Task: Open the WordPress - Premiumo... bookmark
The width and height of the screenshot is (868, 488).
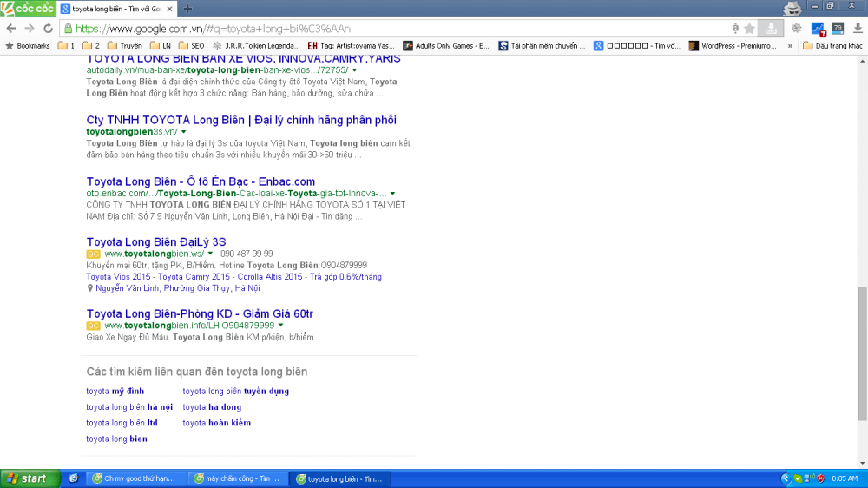Action: pos(733,46)
